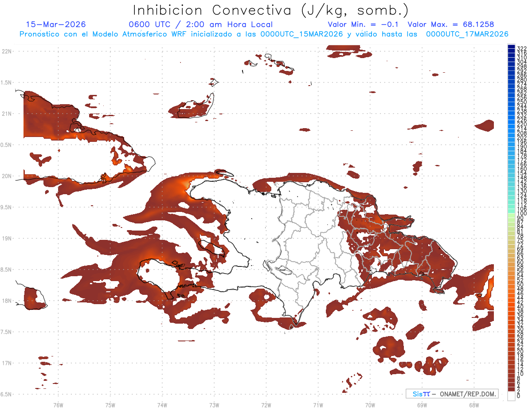This screenshot has height=411, width=532.
Task: Click the 20 label on the color scale
Action: [x=520, y=352]
